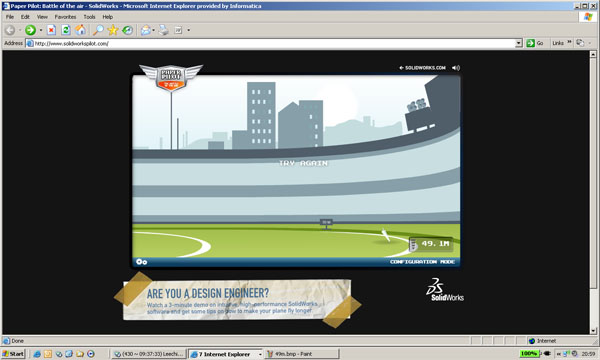The image size is (600, 360).
Task: Follow the SolidWorks.com link
Action: 422,68
